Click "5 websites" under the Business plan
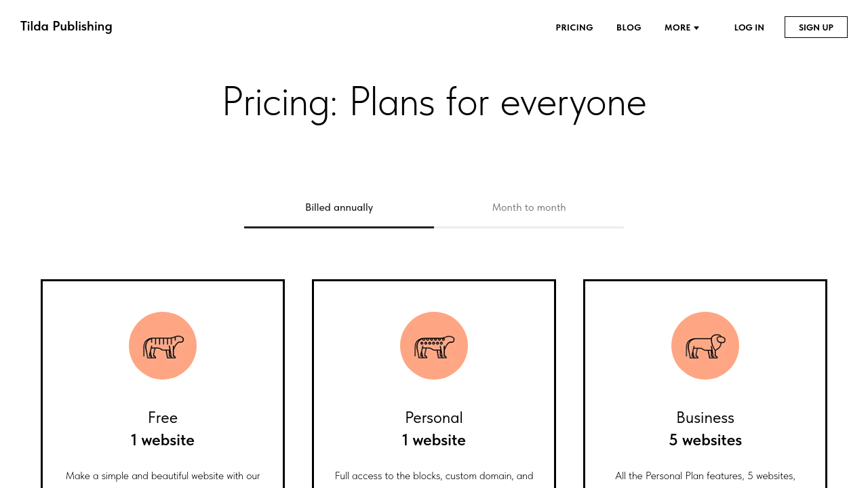The height and width of the screenshot is (488, 868). pyautogui.click(x=705, y=441)
